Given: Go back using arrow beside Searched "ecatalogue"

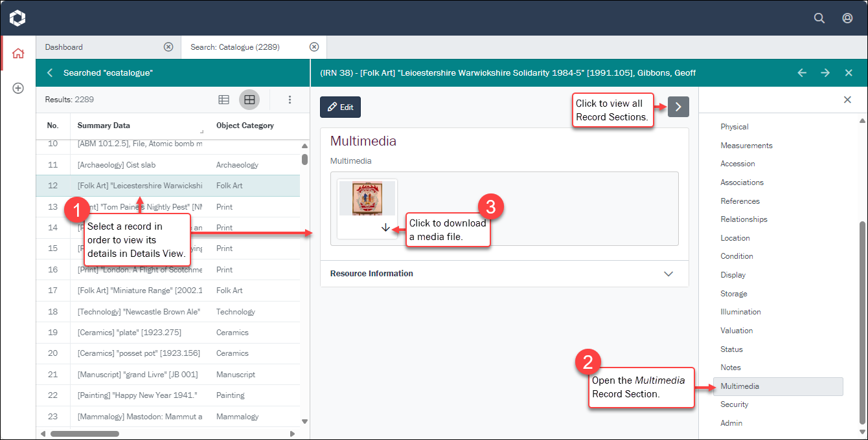Looking at the screenshot, I should (50, 73).
